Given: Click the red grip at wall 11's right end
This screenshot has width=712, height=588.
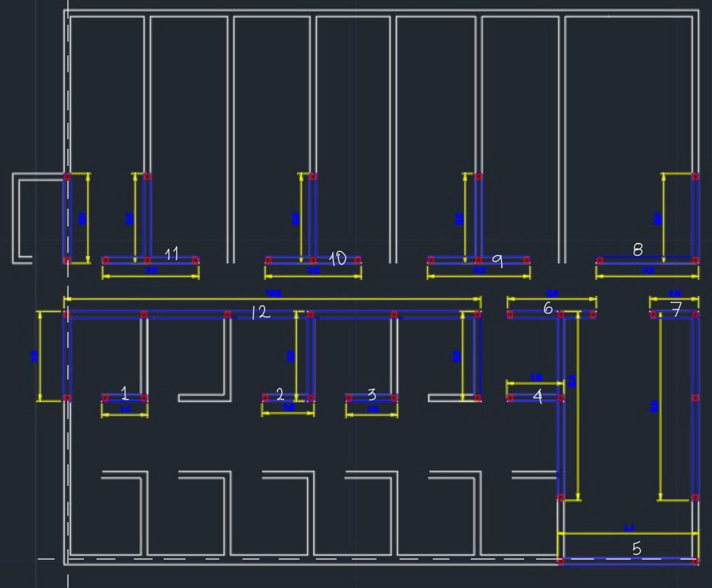Looking at the screenshot, I should tap(196, 260).
